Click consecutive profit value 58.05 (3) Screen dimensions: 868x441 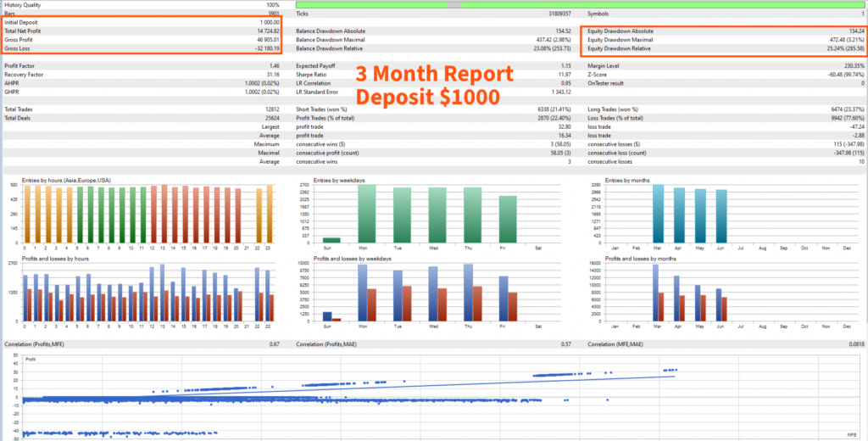click(x=560, y=154)
